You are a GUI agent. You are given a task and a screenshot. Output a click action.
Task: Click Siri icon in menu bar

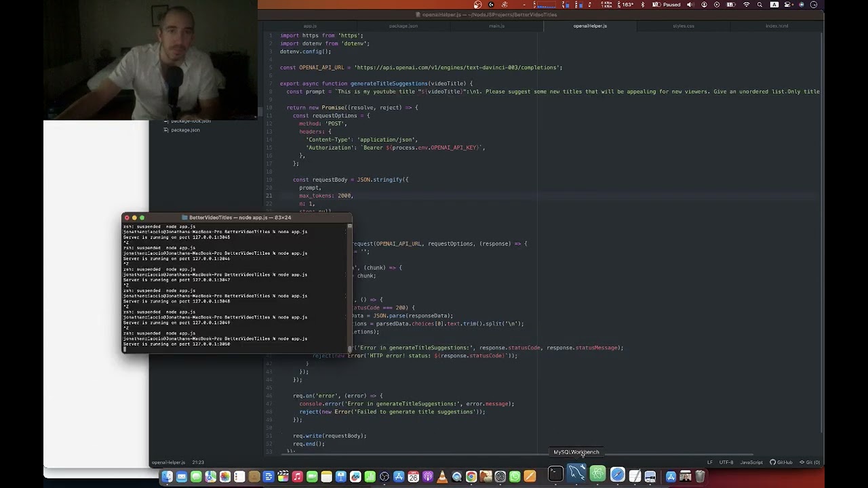click(x=801, y=5)
